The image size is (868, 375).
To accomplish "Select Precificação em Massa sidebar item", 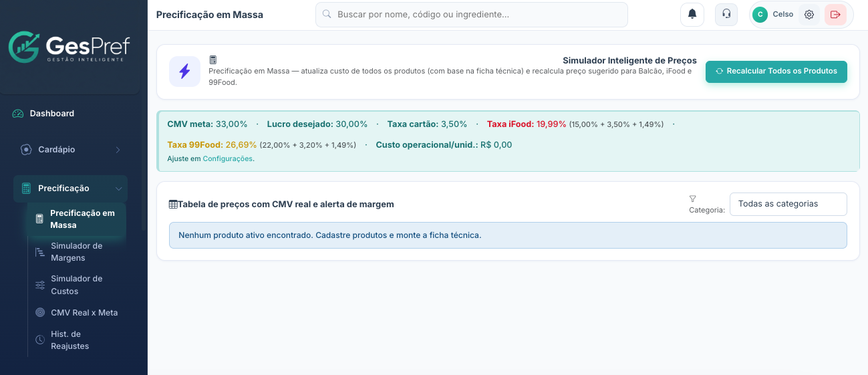I will click(x=76, y=219).
